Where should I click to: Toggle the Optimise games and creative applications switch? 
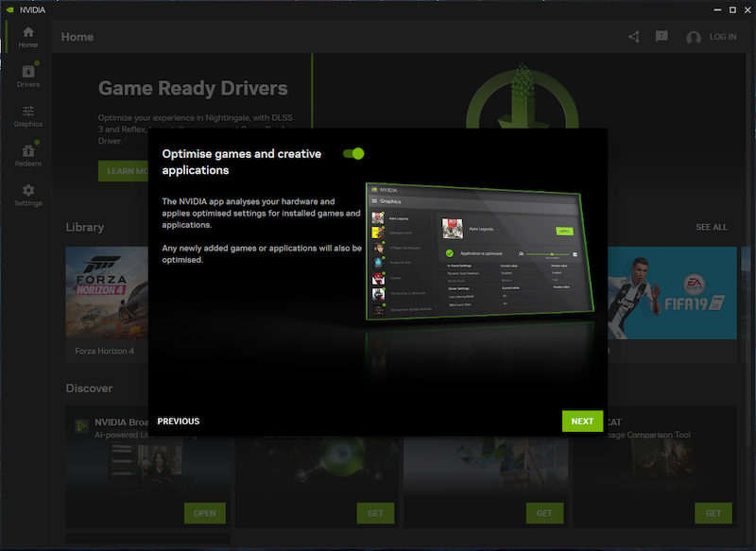[353, 154]
